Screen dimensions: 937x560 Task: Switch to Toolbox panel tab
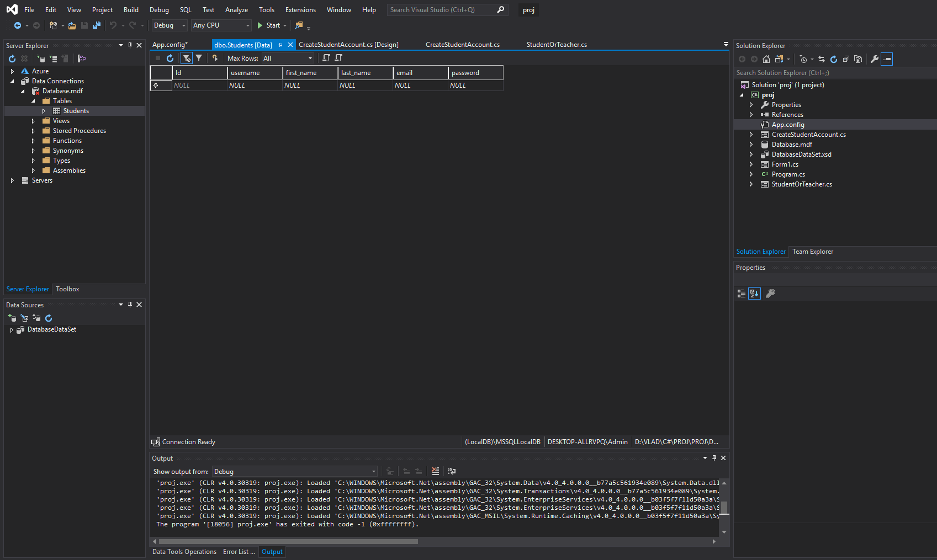(x=67, y=289)
